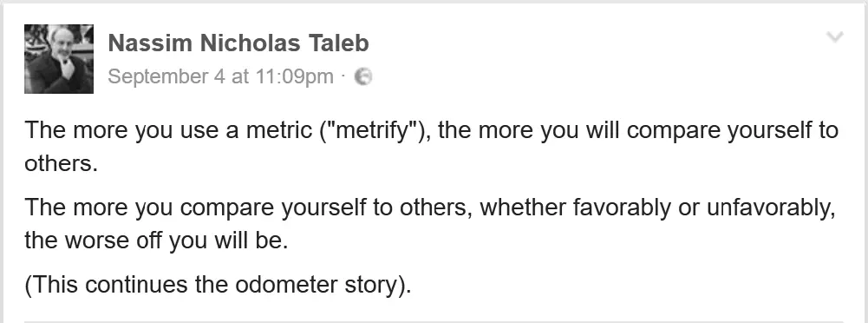Click the word "others." on second line
Screen dimensions: 868x323
point(61,164)
